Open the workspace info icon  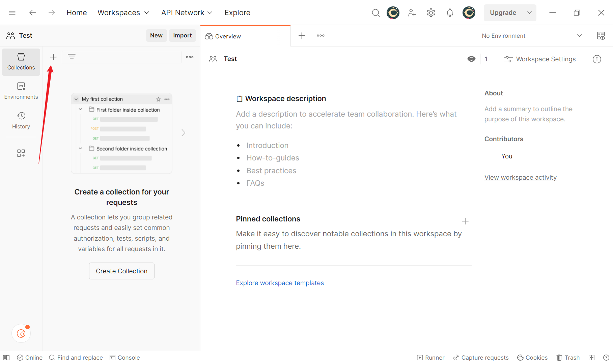click(597, 59)
